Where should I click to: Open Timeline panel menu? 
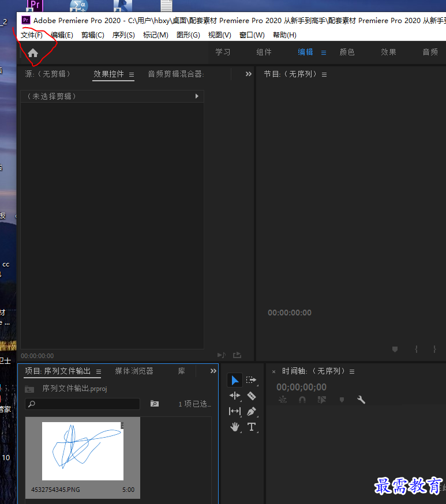(352, 371)
